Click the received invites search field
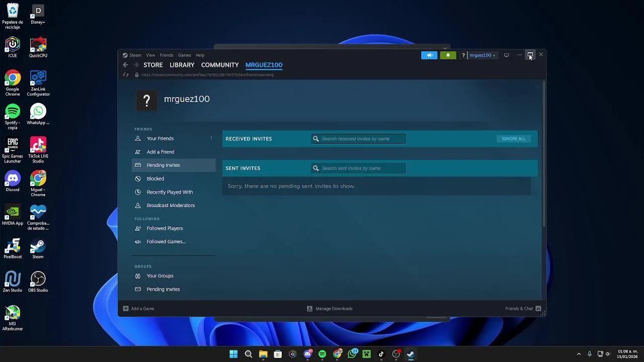Image resolution: width=644 pixels, height=362 pixels. [358, 139]
